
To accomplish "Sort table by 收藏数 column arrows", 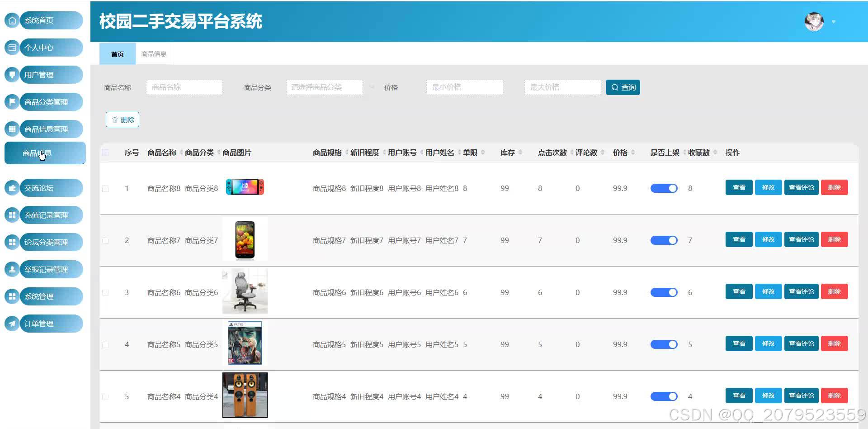I will 715,153.
